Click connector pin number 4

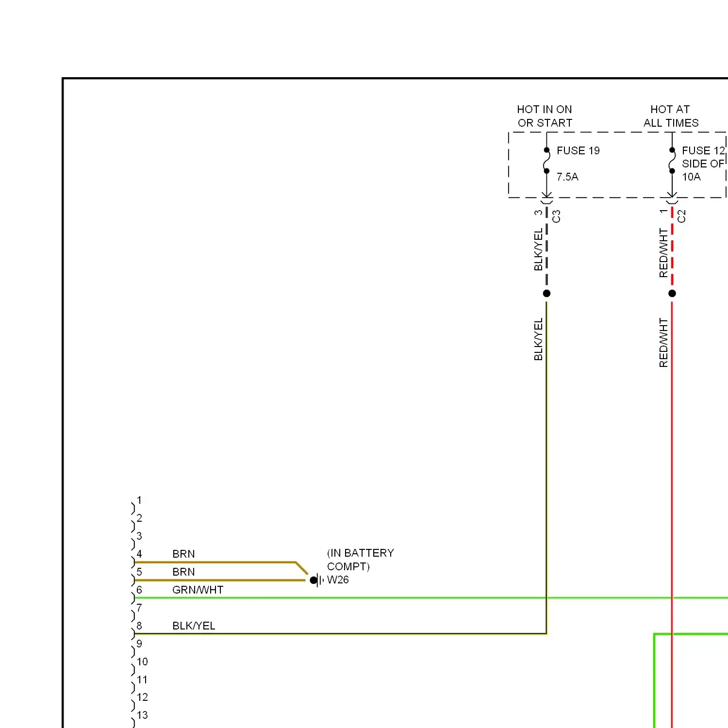click(x=139, y=554)
